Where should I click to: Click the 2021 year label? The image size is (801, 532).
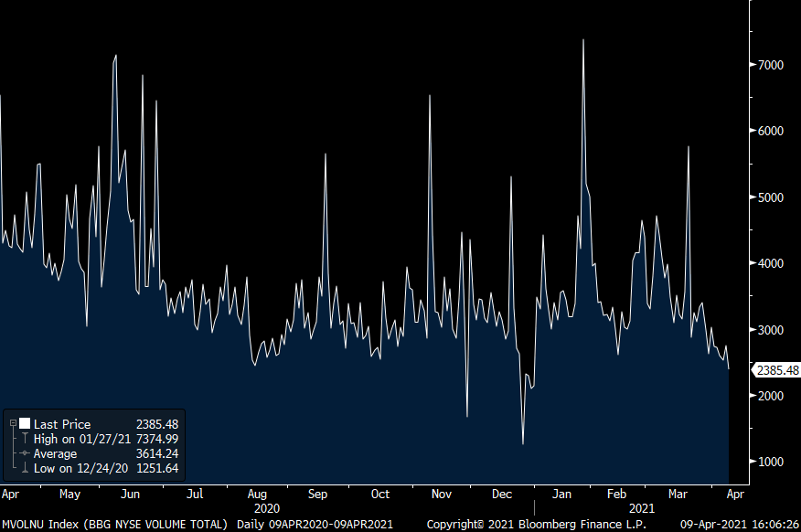[x=642, y=508]
